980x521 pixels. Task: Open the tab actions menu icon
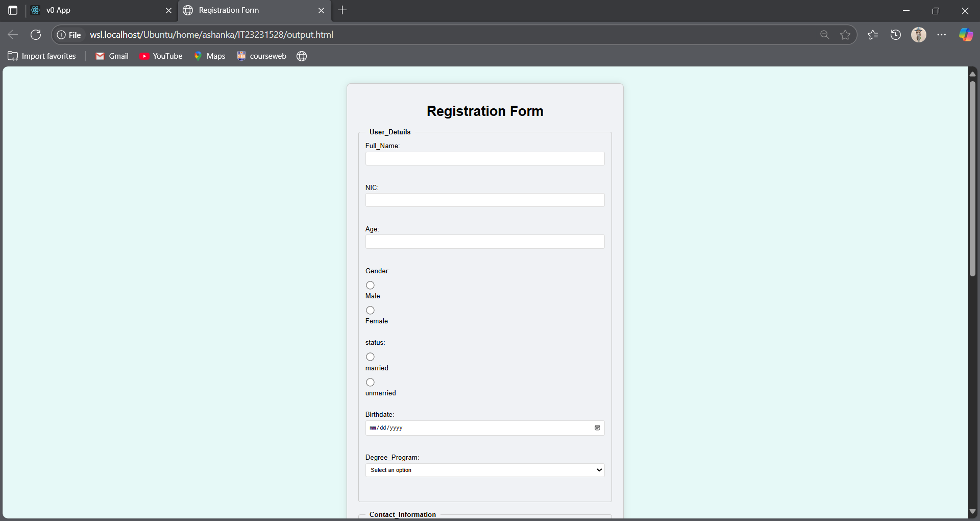[x=13, y=10]
